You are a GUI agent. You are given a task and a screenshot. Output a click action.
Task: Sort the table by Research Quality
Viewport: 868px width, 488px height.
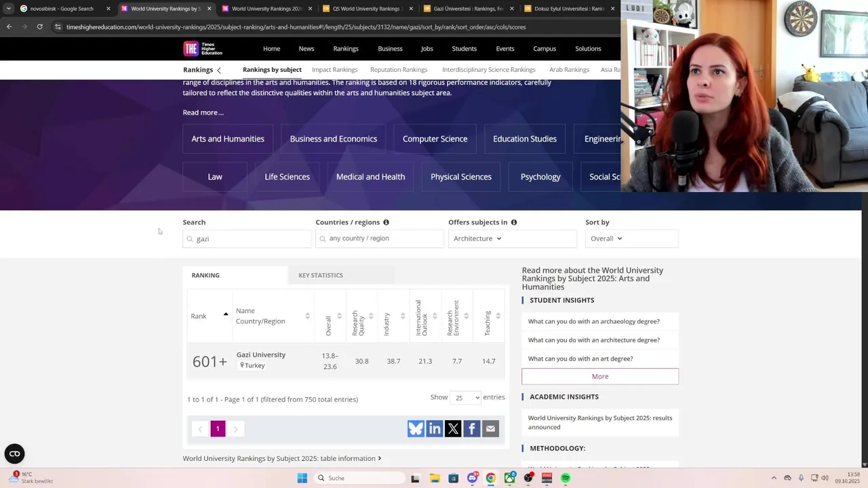[361, 316]
